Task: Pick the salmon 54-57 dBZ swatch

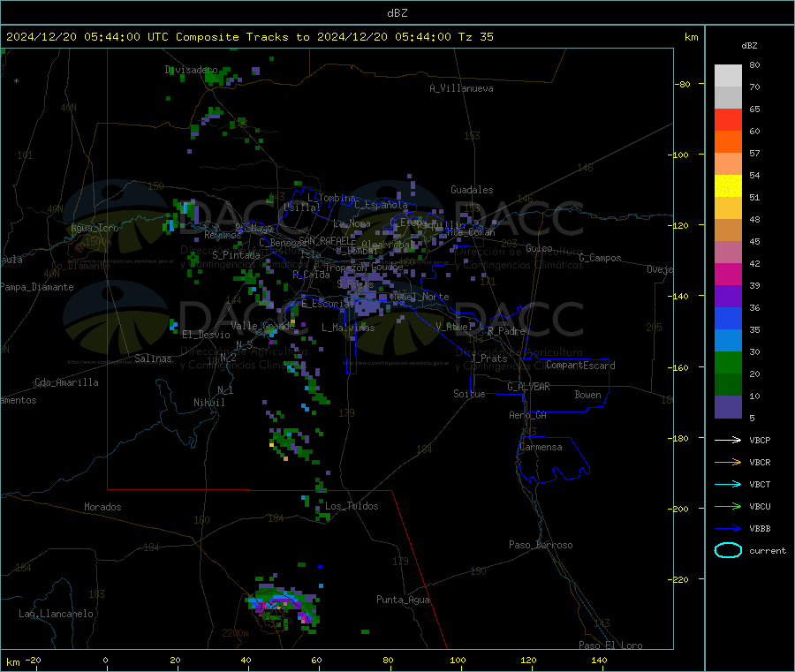Action: [x=728, y=163]
